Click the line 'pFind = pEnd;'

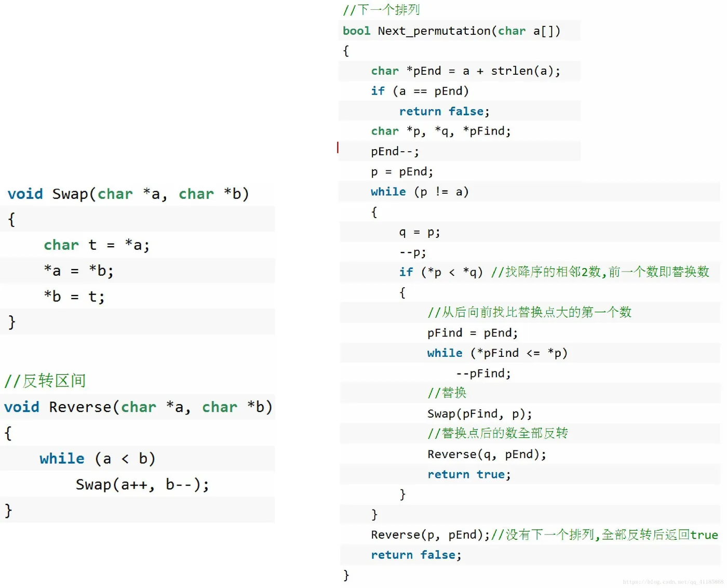[x=473, y=332]
